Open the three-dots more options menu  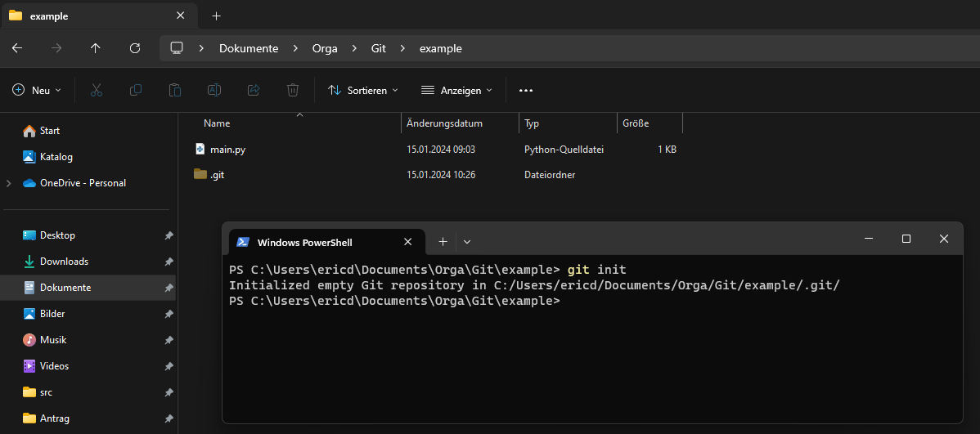[x=526, y=91]
